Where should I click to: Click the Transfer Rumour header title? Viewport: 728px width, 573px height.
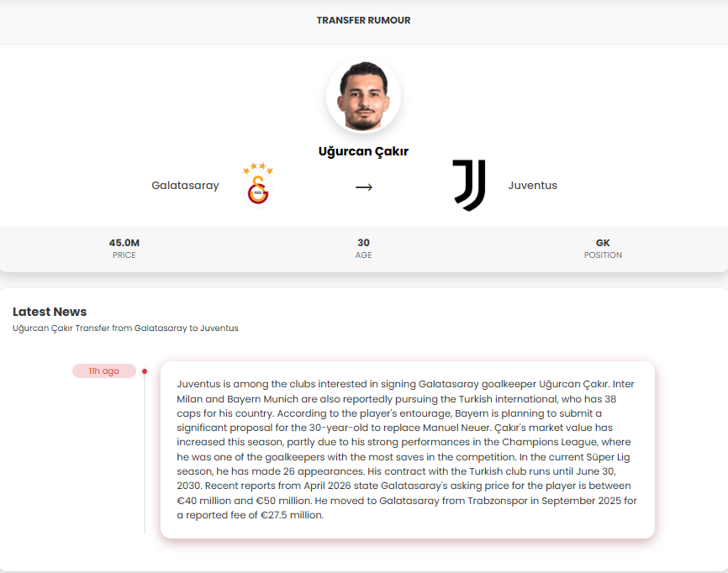(x=363, y=20)
